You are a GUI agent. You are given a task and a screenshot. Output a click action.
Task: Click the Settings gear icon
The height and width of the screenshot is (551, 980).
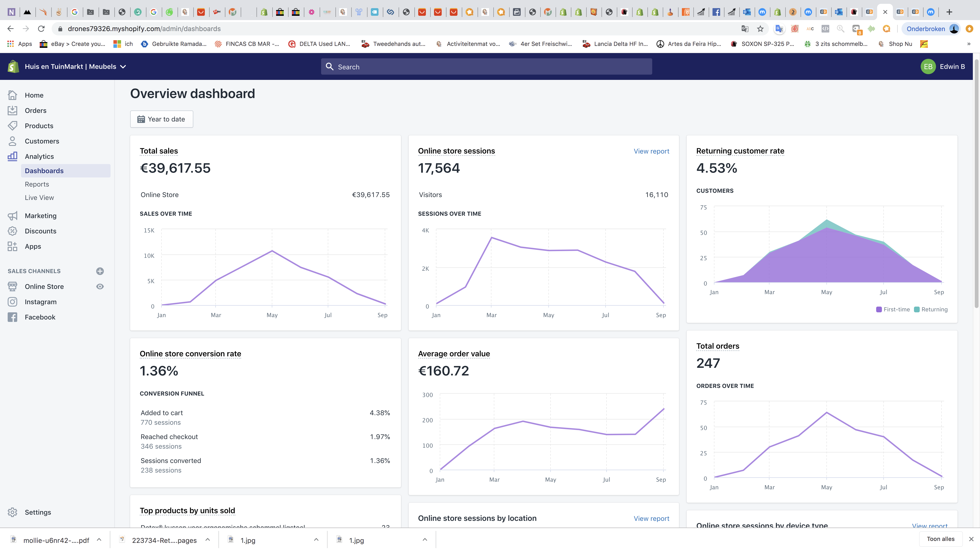coord(12,512)
